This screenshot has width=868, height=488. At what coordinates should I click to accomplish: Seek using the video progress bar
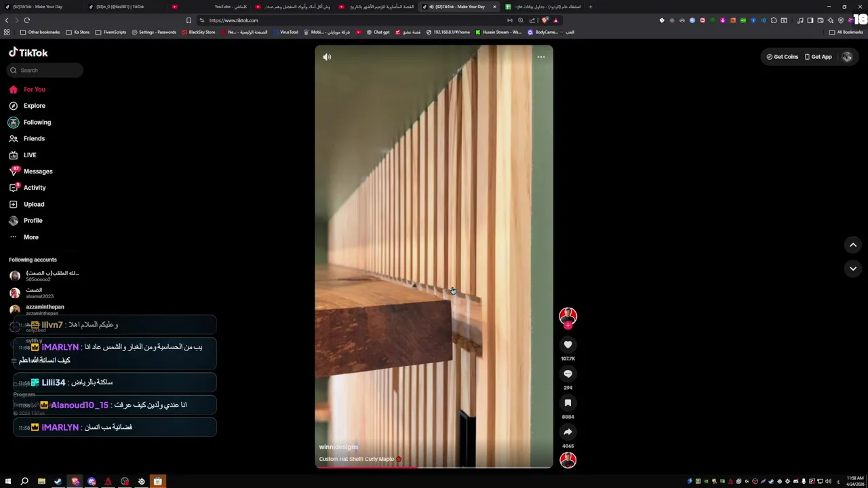[x=434, y=467]
